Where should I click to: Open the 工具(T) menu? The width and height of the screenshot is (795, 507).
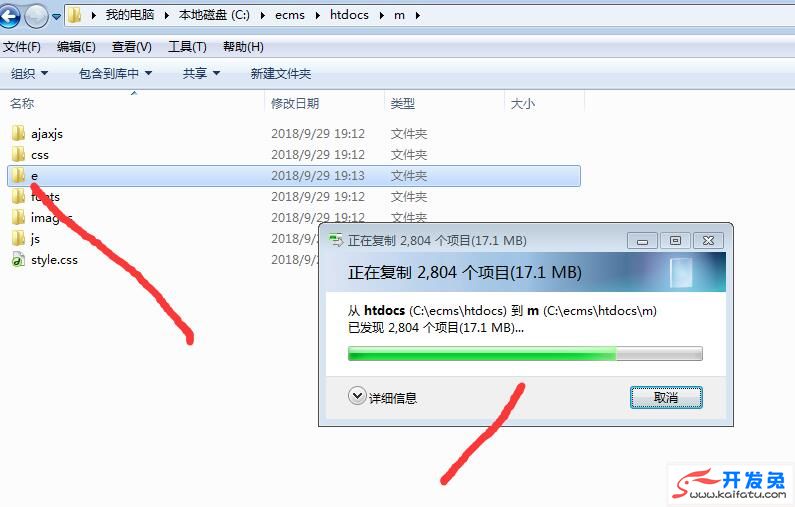(x=187, y=47)
